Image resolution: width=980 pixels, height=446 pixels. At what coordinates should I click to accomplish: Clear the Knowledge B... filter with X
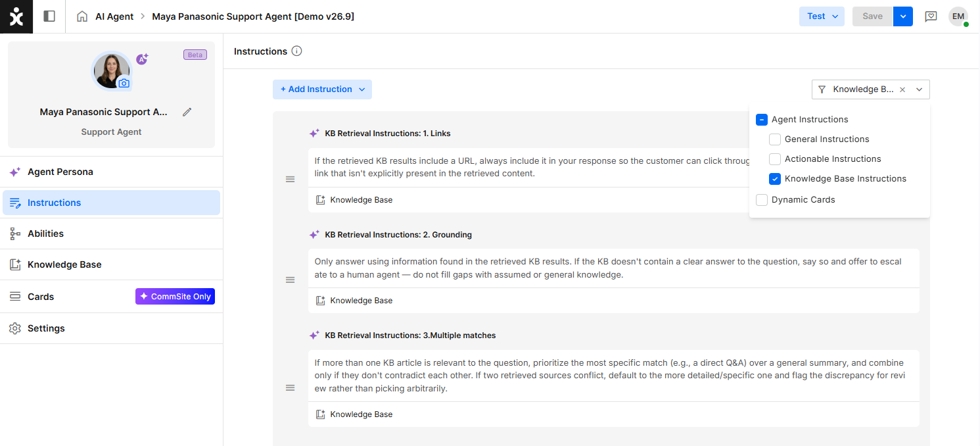(x=902, y=89)
